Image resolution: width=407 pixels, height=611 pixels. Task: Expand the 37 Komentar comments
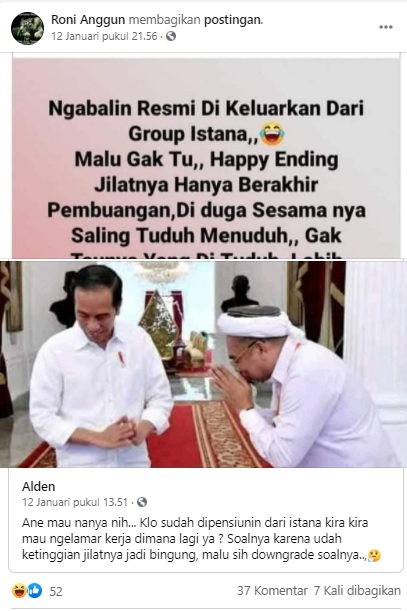click(273, 591)
